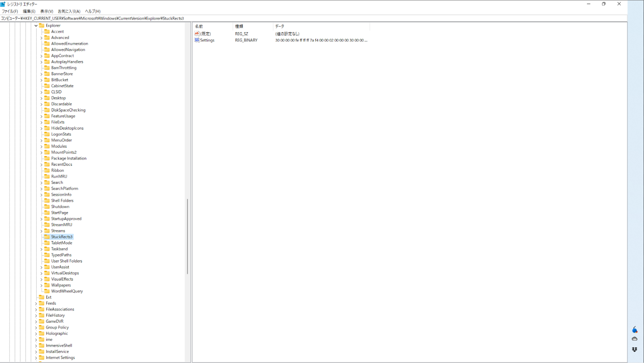This screenshot has width=644, height=363.
Task: Select the SessionInfo key
Action: tap(61, 195)
